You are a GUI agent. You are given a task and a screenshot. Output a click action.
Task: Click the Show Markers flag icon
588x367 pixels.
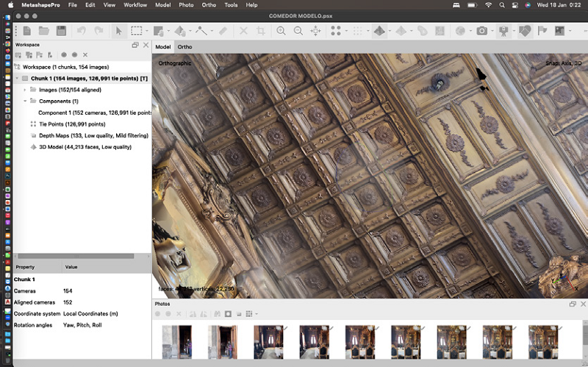click(542, 31)
